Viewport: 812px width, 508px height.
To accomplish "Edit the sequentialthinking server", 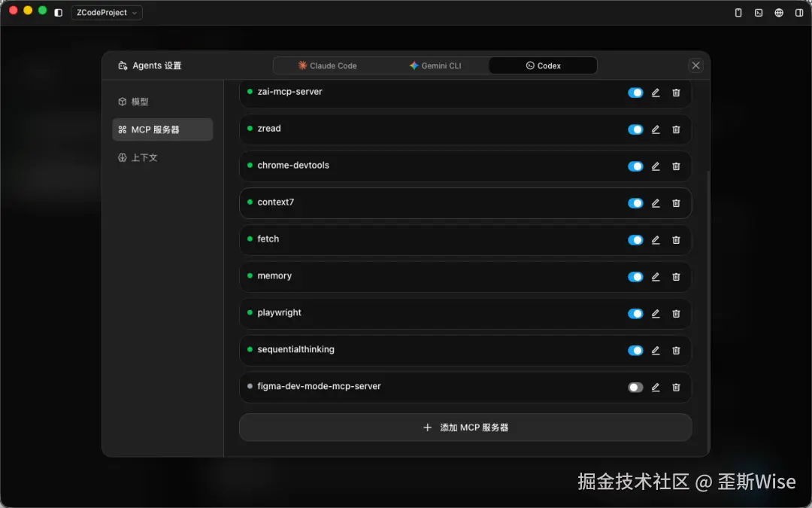I will click(656, 351).
